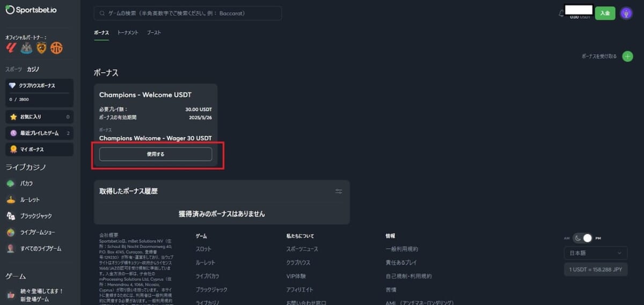Open the 責任あるプレイ footer link

click(x=401, y=263)
